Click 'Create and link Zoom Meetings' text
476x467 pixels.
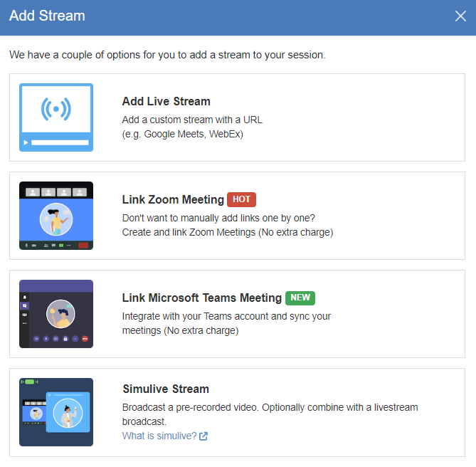pos(228,232)
